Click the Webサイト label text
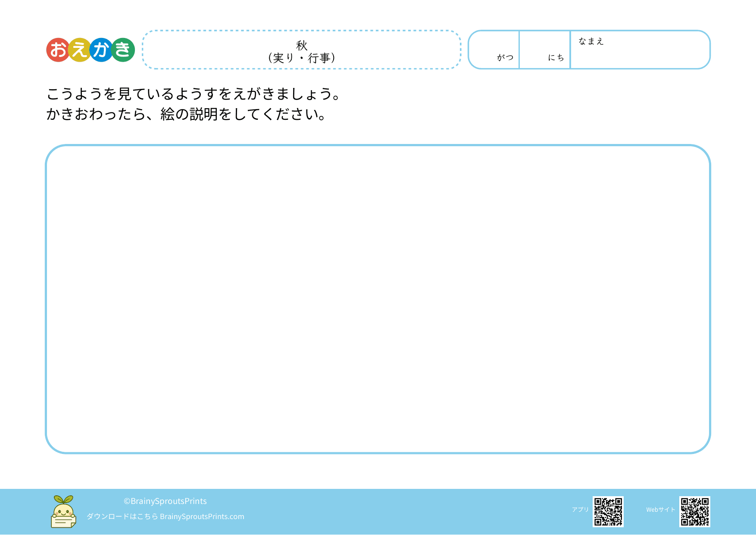 coord(660,510)
